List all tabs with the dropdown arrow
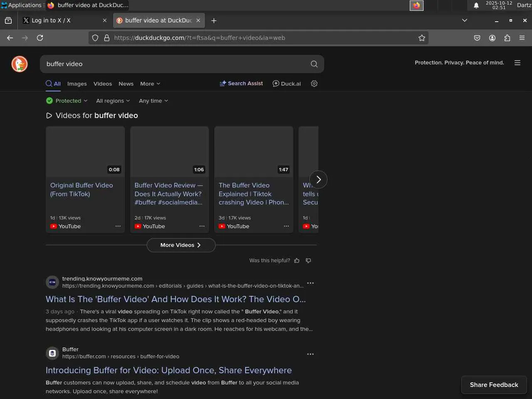 coord(465,20)
